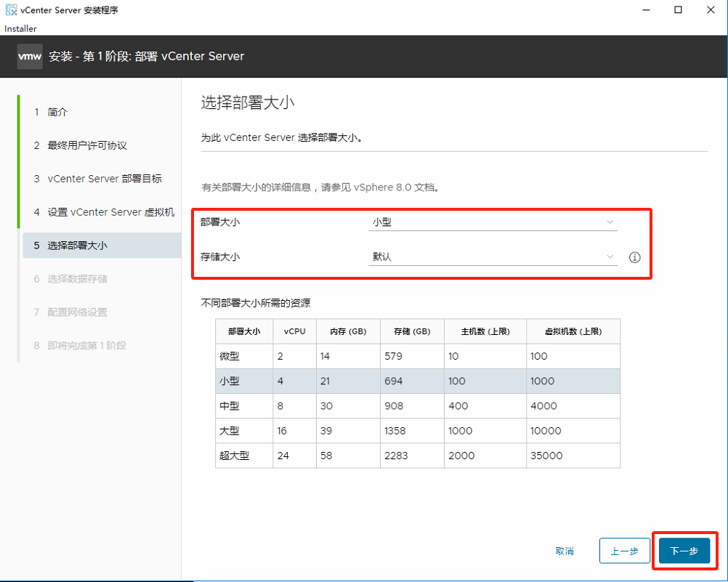Select the 超大型 row label
Image resolution: width=728 pixels, height=582 pixels.
pyautogui.click(x=234, y=456)
